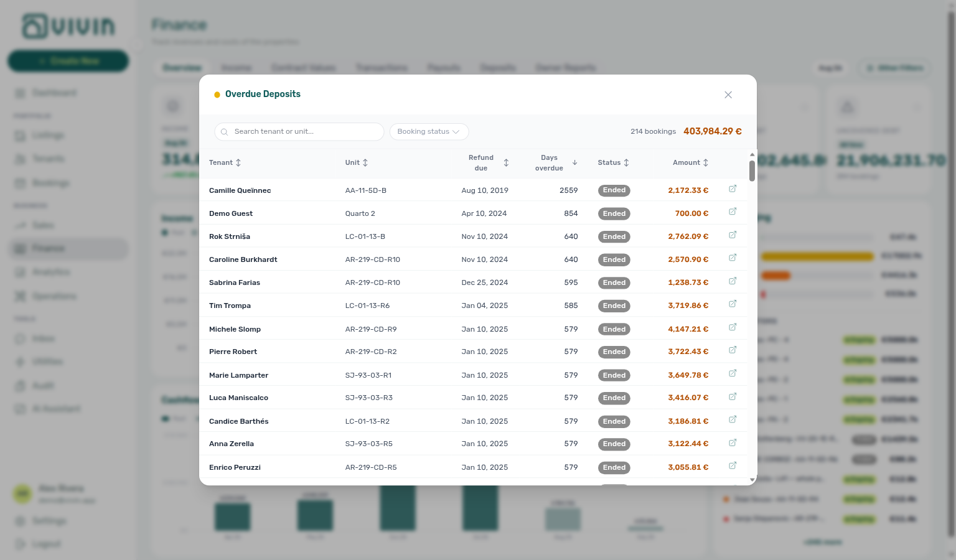Screen dimensions: 956x560
Task: Open booking link for Pierre Robert
Action: click(733, 350)
